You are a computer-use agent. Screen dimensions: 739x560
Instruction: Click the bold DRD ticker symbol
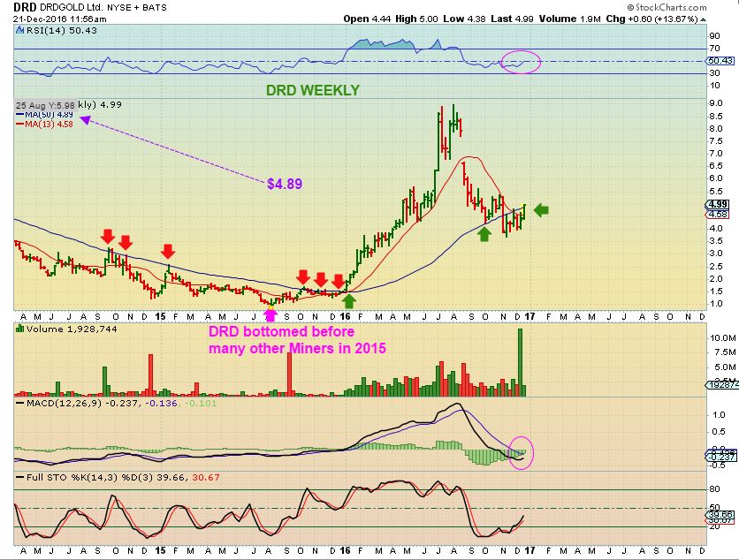click(25, 7)
